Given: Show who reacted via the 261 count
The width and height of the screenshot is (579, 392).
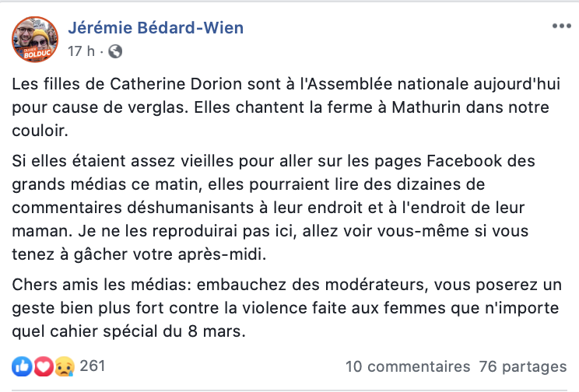Looking at the screenshot, I should (93, 366).
